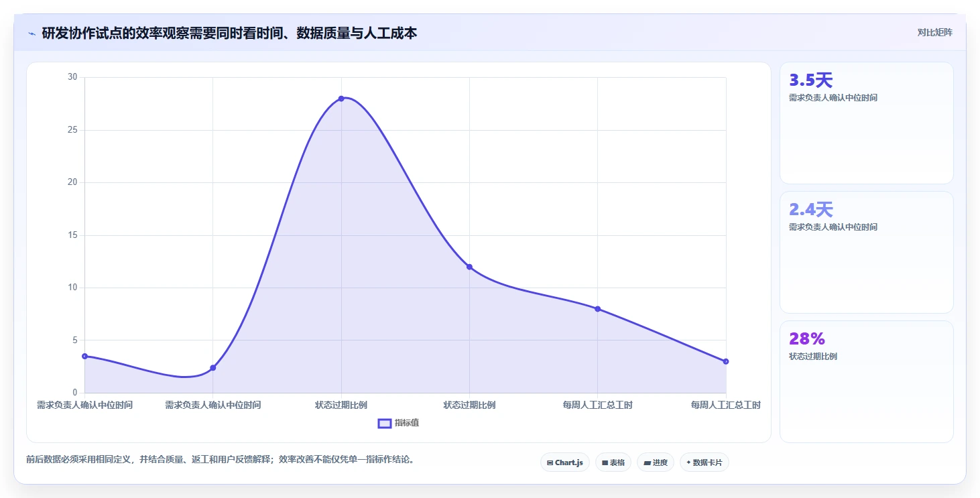Click the data point valued 8
Image resolution: width=980 pixels, height=498 pixels.
click(597, 309)
